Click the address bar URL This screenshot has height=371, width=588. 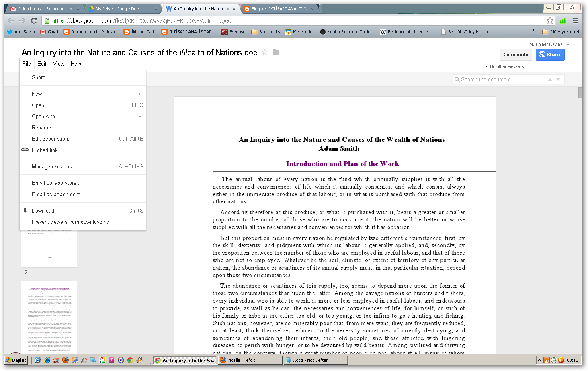pos(143,21)
